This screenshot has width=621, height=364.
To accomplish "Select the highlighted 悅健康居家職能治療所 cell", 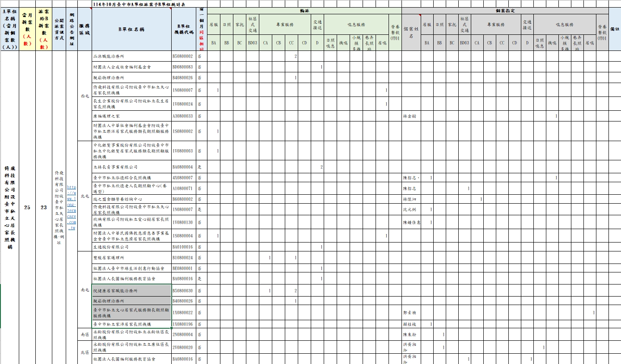I will click(131, 291).
